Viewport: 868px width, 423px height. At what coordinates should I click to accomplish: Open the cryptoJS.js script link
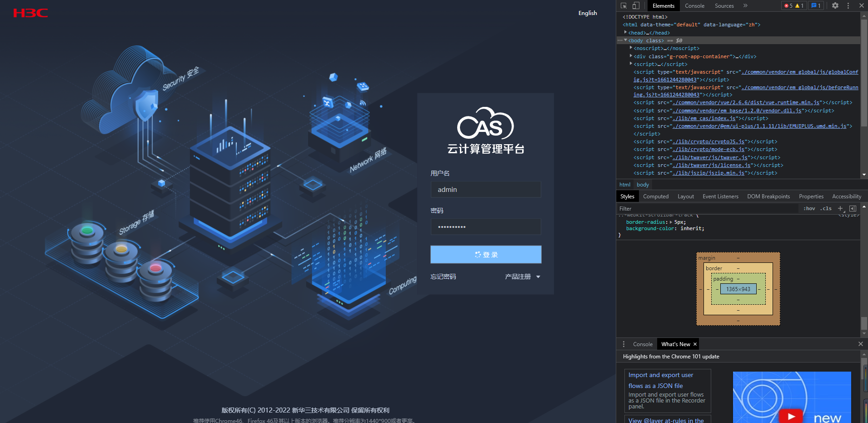click(x=708, y=141)
